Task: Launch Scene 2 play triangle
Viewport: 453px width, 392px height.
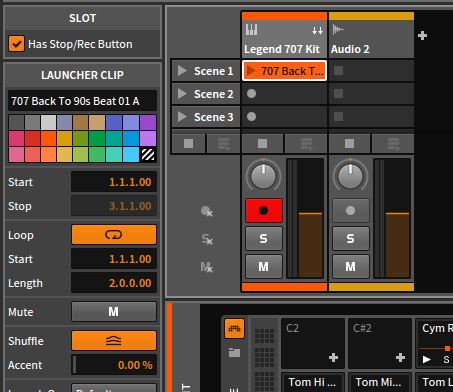Action: click(x=182, y=94)
